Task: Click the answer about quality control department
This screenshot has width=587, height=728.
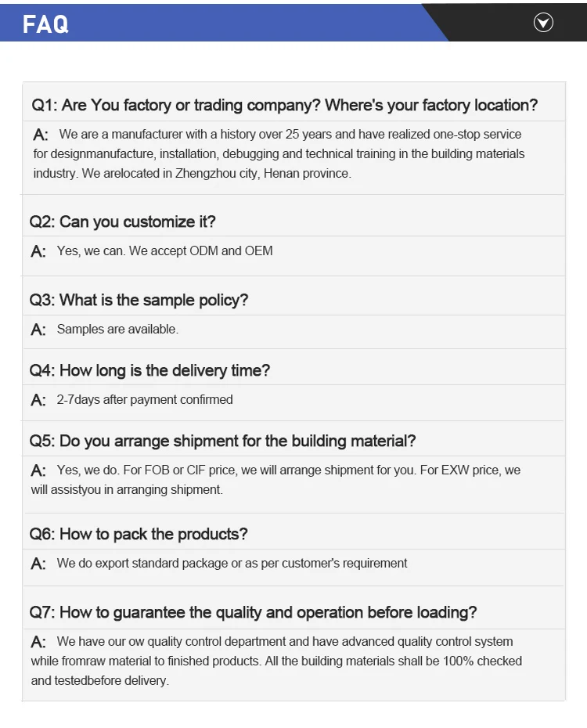Action: [x=275, y=661]
